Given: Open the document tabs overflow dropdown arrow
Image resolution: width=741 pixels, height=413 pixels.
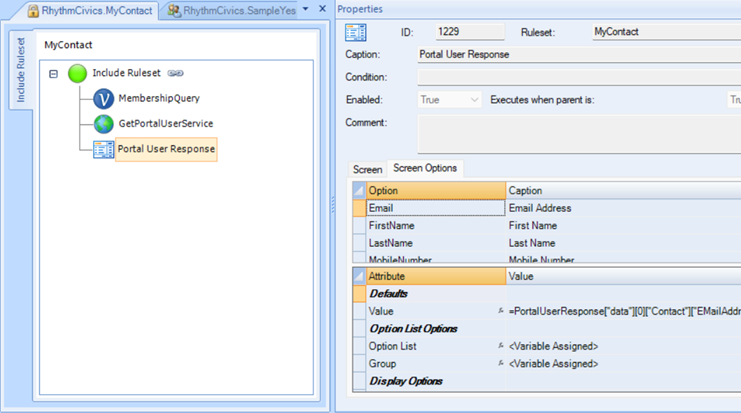Looking at the screenshot, I should pyautogui.click(x=306, y=9).
